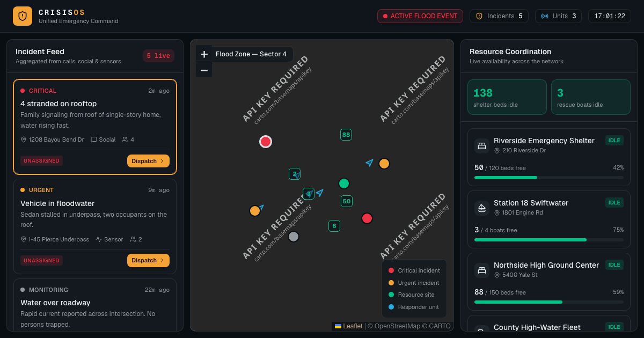Select the white-ringed red critical marker on the map
This screenshot has width=644, height=338.
point(266,142)
